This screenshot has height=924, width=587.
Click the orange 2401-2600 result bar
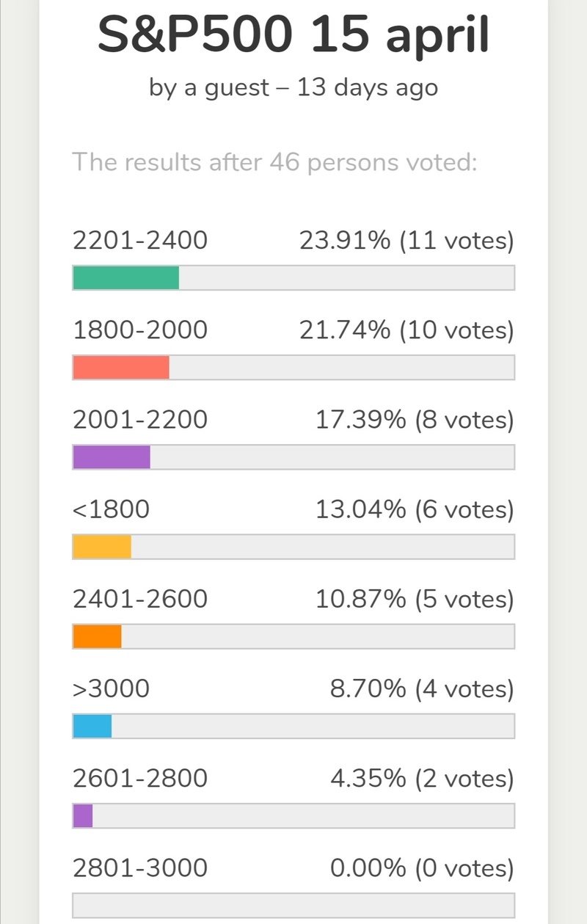(97, 636)
